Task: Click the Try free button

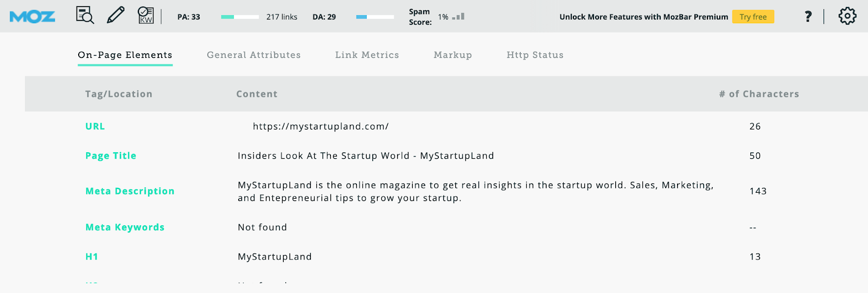Action: coord(753,17)
